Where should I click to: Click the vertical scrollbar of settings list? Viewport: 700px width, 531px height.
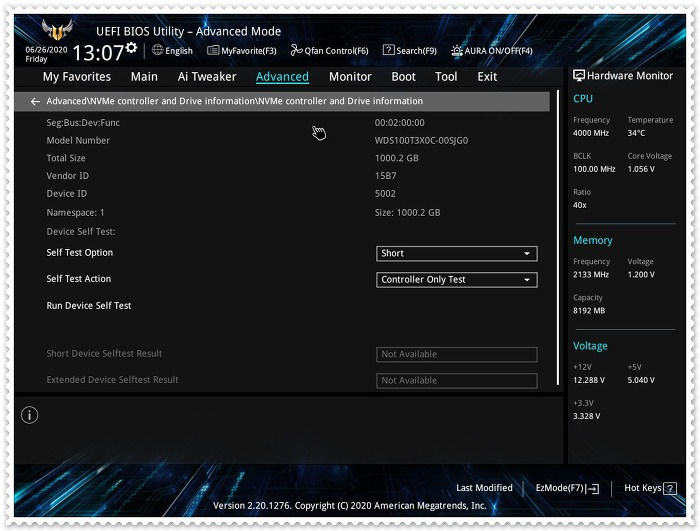(558, 237)
